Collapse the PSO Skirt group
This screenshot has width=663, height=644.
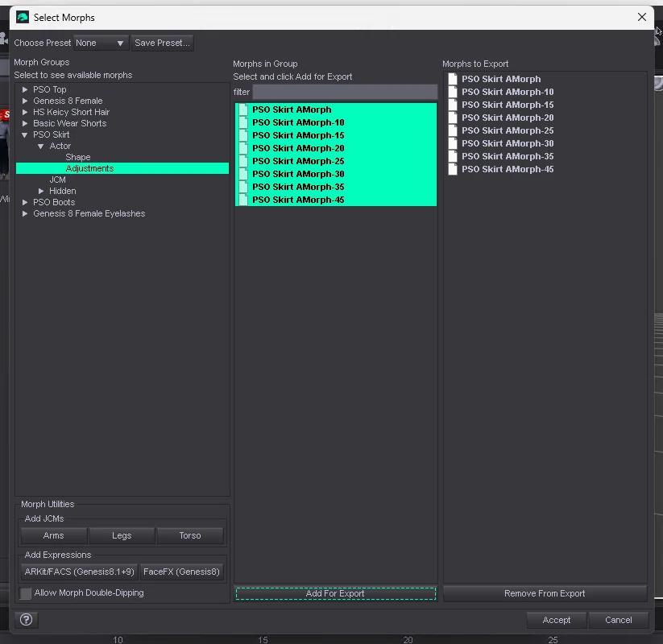[25, 134]
